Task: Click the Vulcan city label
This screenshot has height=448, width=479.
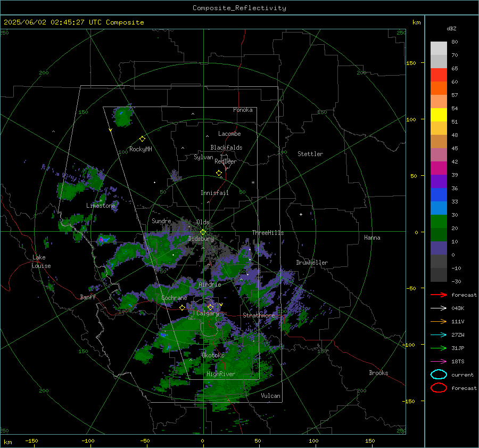Action: tap(271, 396)
